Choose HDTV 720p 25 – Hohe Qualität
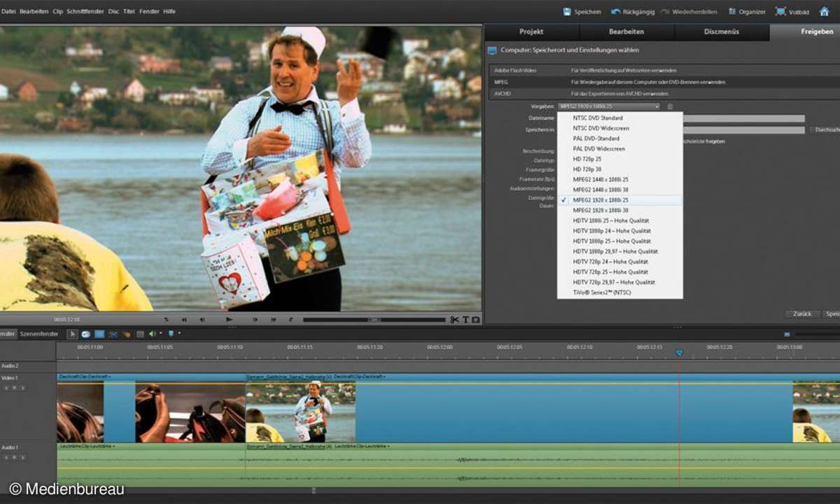 [x=619, y=272]
